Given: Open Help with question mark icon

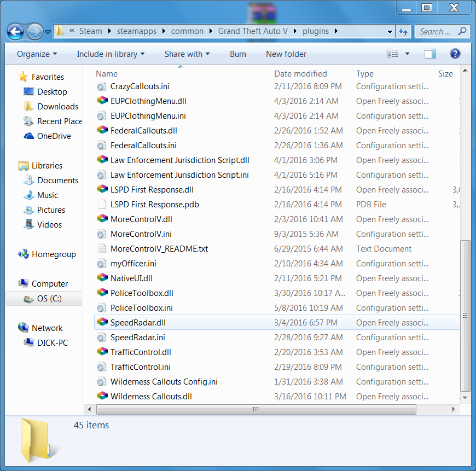Looking at the screenshot, I should point(455,54).
